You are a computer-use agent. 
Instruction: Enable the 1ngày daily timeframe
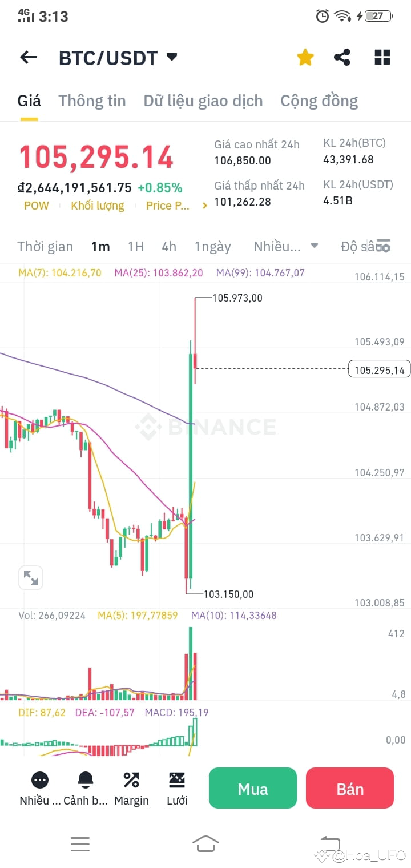pyautogui.click(x=212, y=247)
